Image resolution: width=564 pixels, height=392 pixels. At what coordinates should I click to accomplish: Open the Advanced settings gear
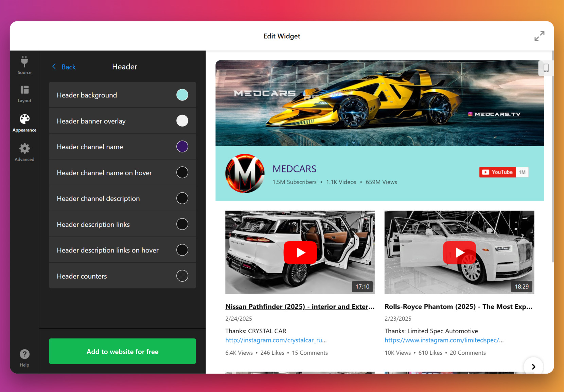24,152
